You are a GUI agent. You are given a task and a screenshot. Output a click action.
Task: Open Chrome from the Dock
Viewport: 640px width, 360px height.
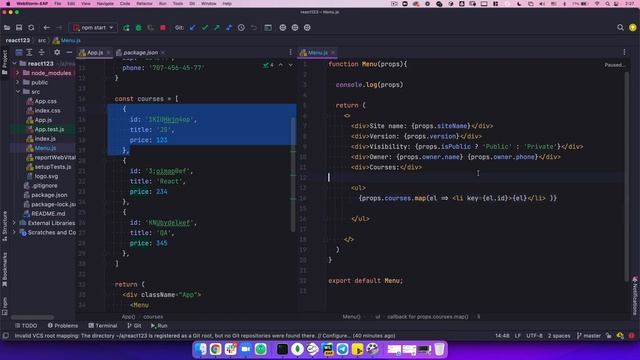point(216,349)
